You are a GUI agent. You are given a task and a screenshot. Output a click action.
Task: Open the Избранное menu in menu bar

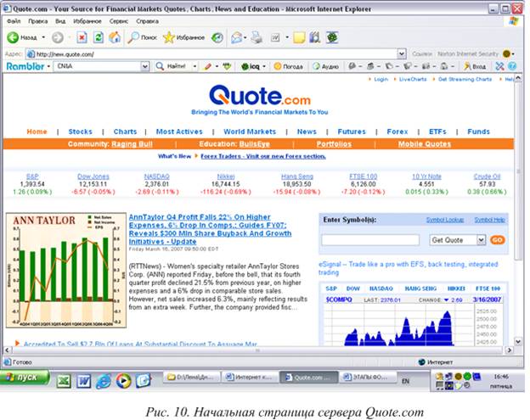point(87,21)
